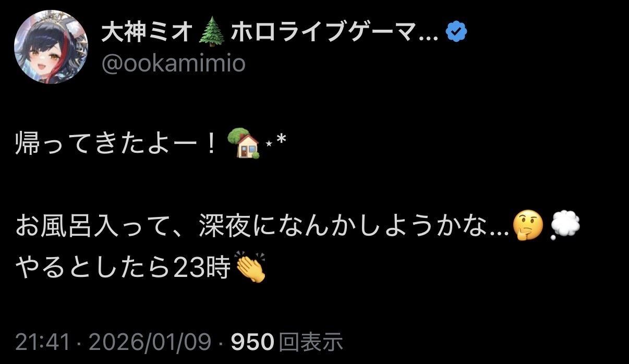Click the line starting with お風呂入って
This screenshot has height=364, width=629.
298,226
